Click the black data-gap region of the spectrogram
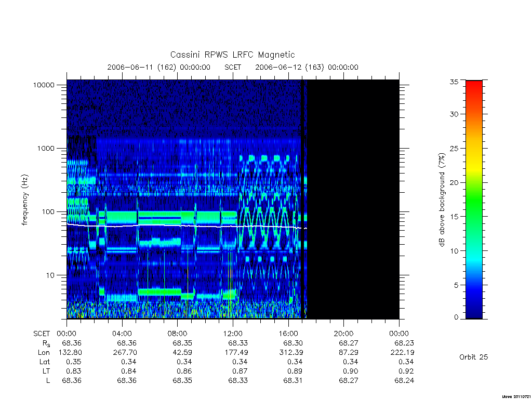This screenshot has width=532, height=399. [353, 199]
